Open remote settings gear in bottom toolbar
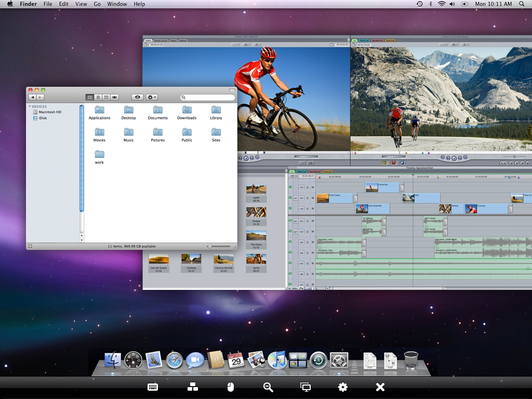 [x=342, y=387]
